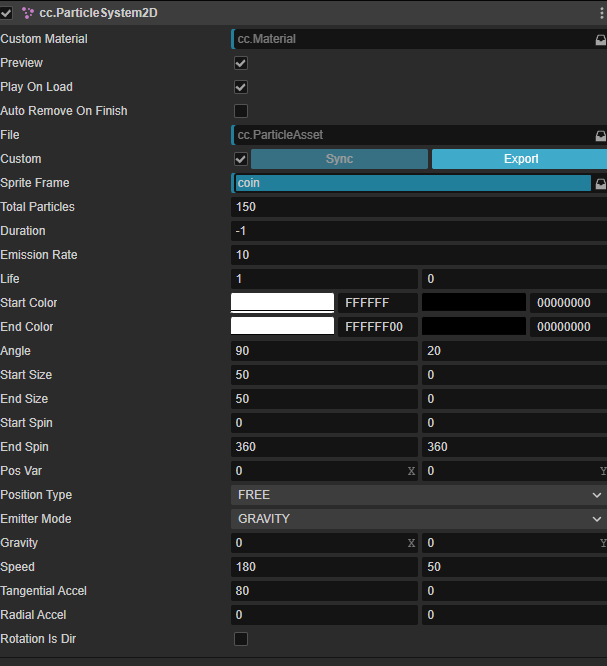
Task: Disable the cc.ParticleSystem2D component checkbox
Action: click(x=7, y=13)
